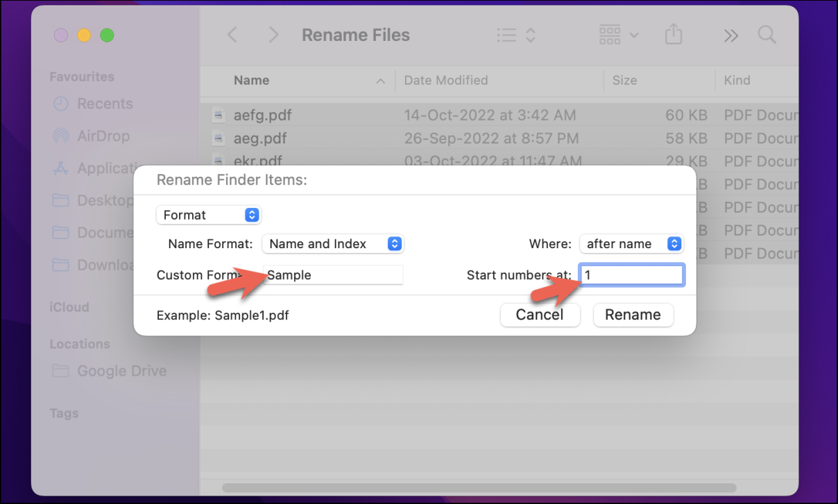Open the Format type dropdown

pyautogui.click(x=209, y=215)
